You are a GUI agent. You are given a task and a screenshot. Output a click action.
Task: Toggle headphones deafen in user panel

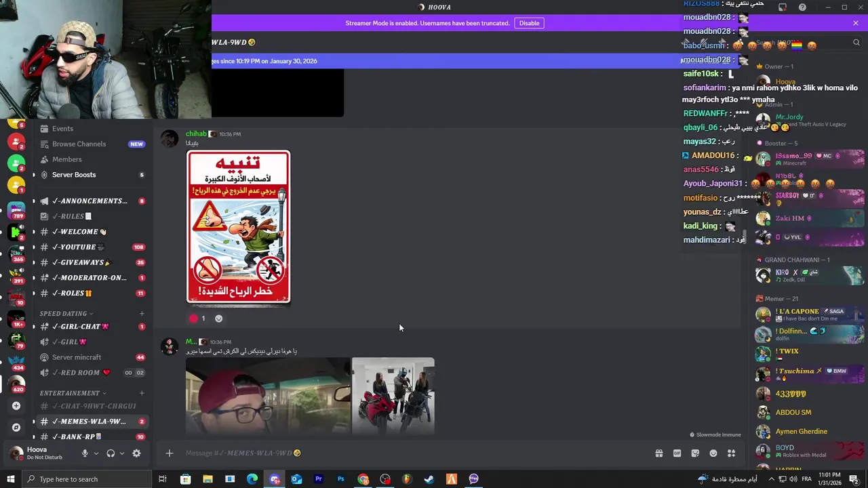(x=111, y=453)
